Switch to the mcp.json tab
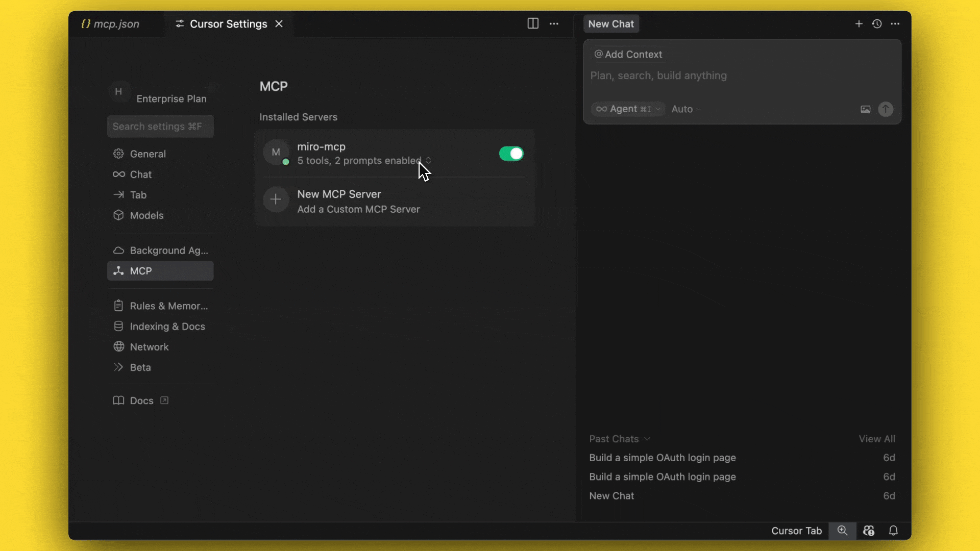The image size is (980, 551). pos(111,24)
